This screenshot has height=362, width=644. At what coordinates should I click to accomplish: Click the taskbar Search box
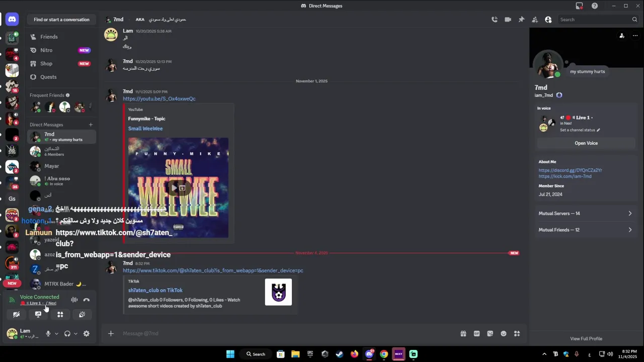pos(256,354)
